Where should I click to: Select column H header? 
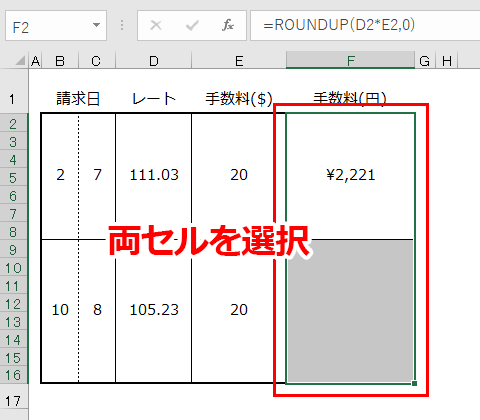click(x=447, y=60)
